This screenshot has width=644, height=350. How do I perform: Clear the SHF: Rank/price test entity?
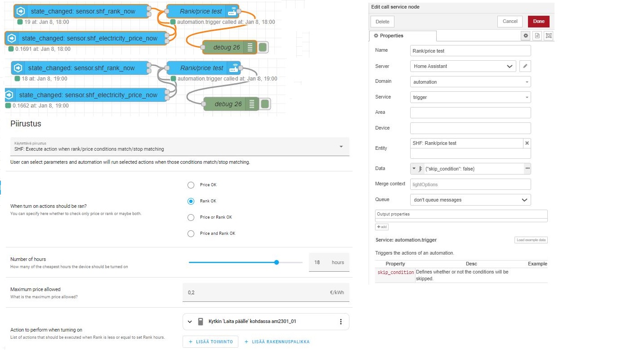527,143
